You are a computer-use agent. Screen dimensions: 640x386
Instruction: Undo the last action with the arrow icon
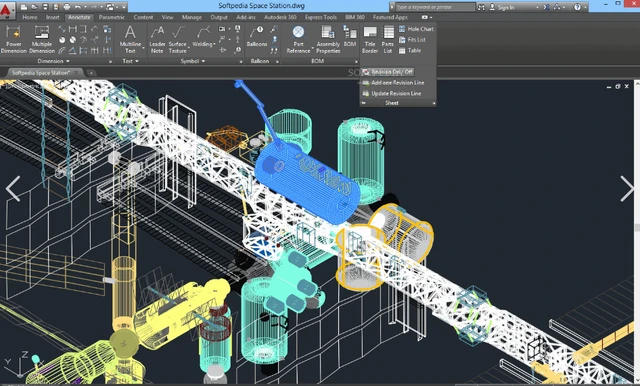(78, 7)
